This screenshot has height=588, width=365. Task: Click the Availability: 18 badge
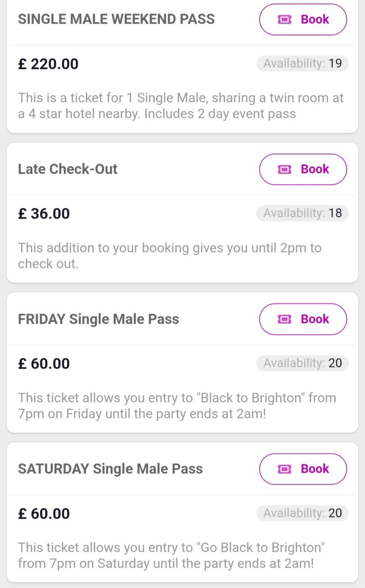click(302, 213)
